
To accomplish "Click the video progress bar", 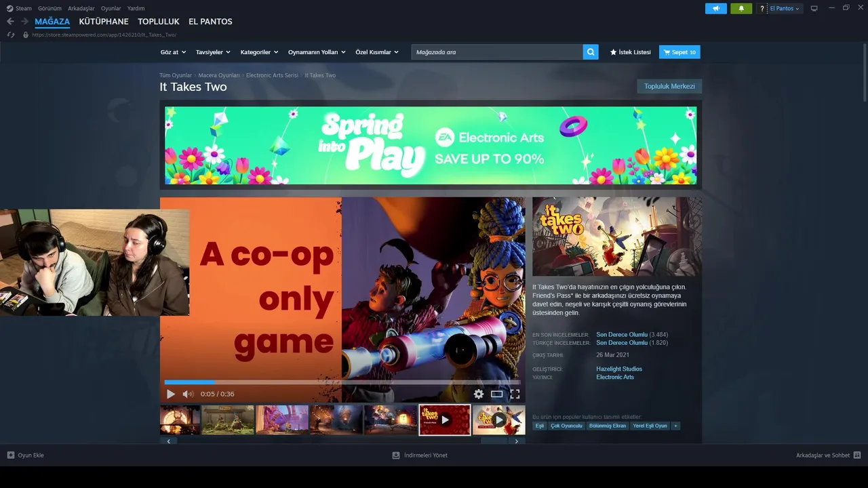I will pyautogui.click(x=342, y=382).
